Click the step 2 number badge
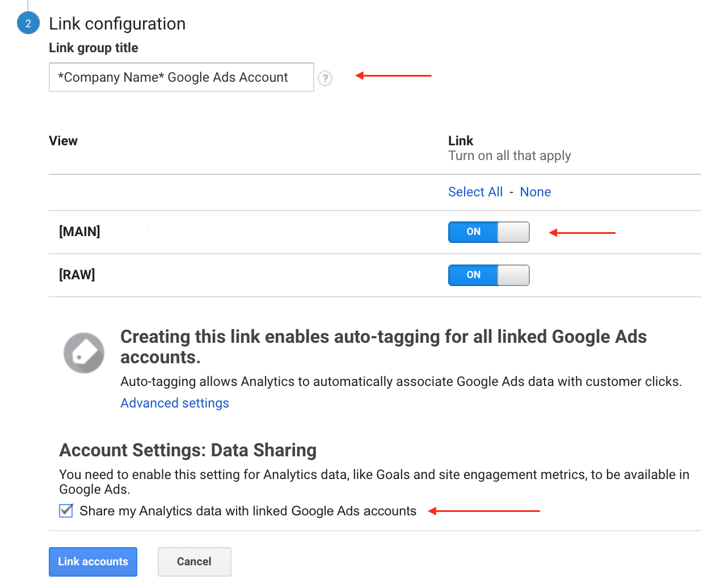Image resolution: width=708 pixels, height=588 pixels. [28, 23]
